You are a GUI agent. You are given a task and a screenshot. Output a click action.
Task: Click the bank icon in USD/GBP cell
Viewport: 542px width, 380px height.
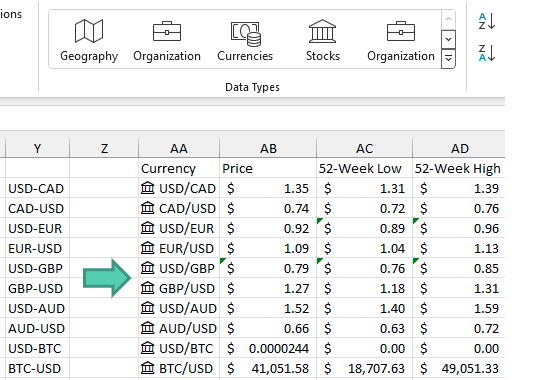tap(148, 268)
